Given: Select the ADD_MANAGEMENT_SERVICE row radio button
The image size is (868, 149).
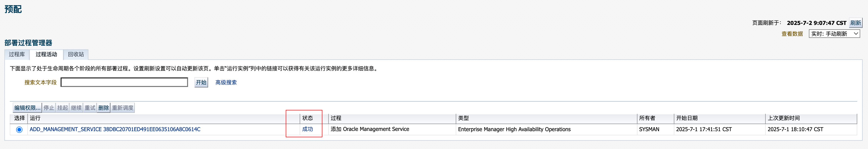Looking at the screenshot, I should (x=19, y=129).
